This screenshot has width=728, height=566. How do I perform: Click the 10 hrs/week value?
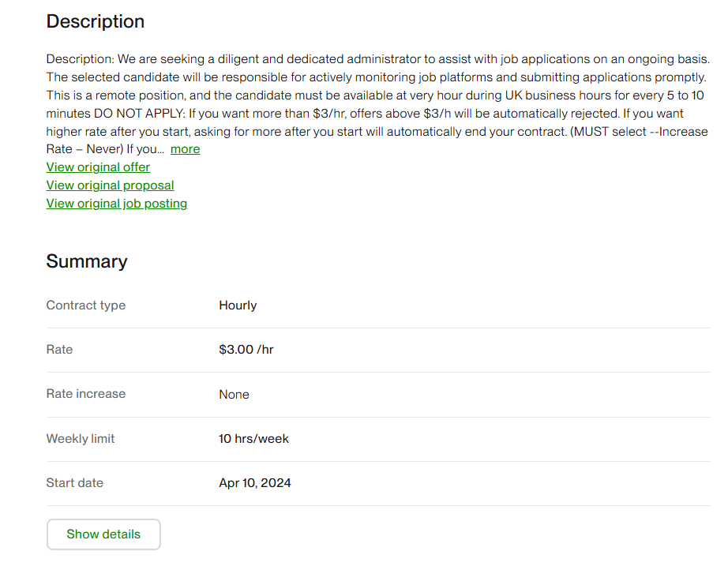click(253, 439)
